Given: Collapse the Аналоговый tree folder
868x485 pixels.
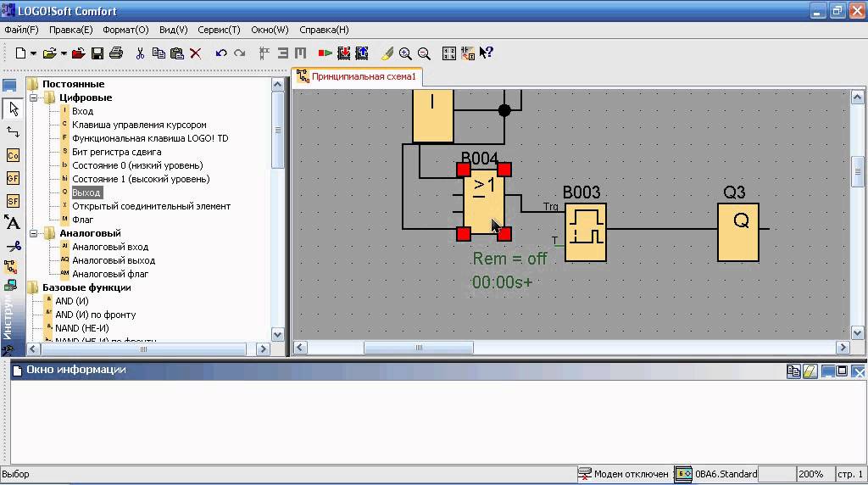Looking at the screenshot, I should click(x=34, y=234).
